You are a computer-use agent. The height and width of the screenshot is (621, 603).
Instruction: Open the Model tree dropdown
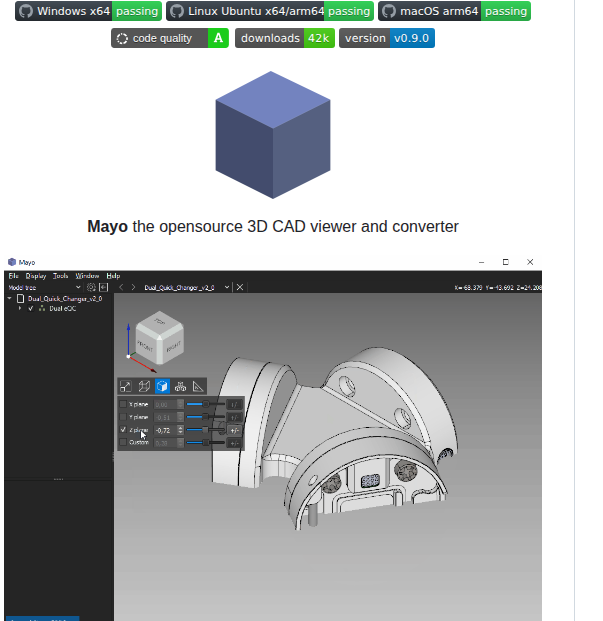click(44, 288)
